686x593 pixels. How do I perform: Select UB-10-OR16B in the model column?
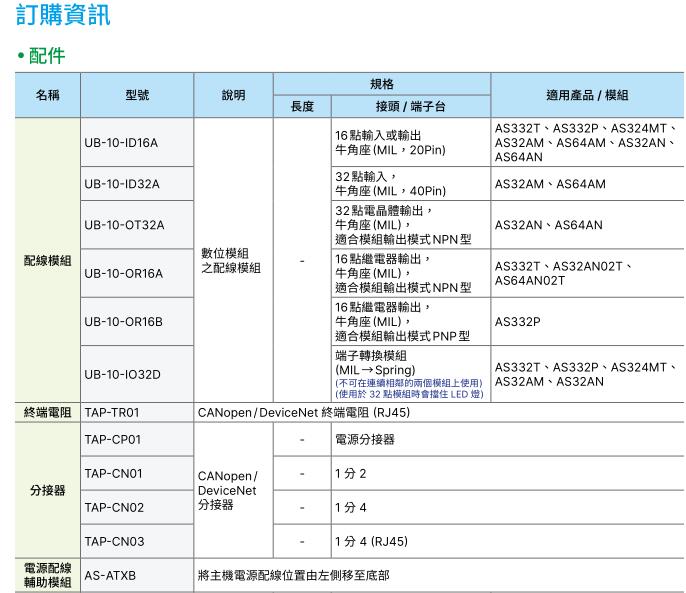click(x=124, y=321)
